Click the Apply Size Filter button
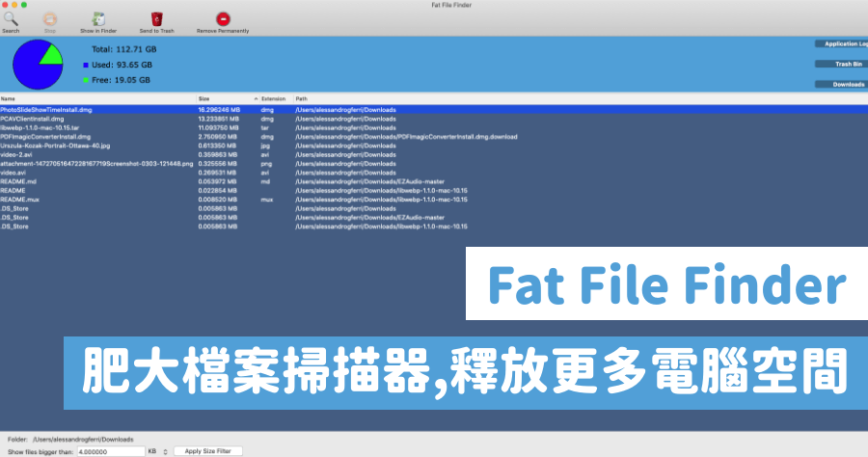 pos(208,451)
